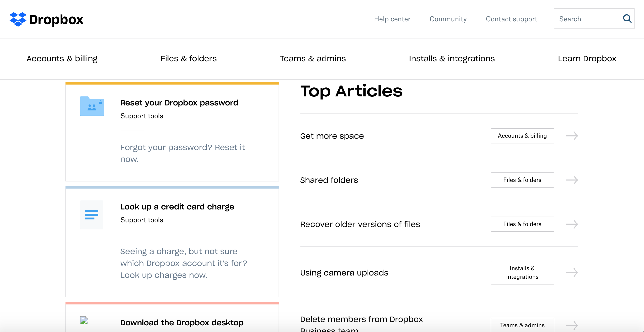Click Files & folders tag on Shared folders

click(x=522, y=180)
